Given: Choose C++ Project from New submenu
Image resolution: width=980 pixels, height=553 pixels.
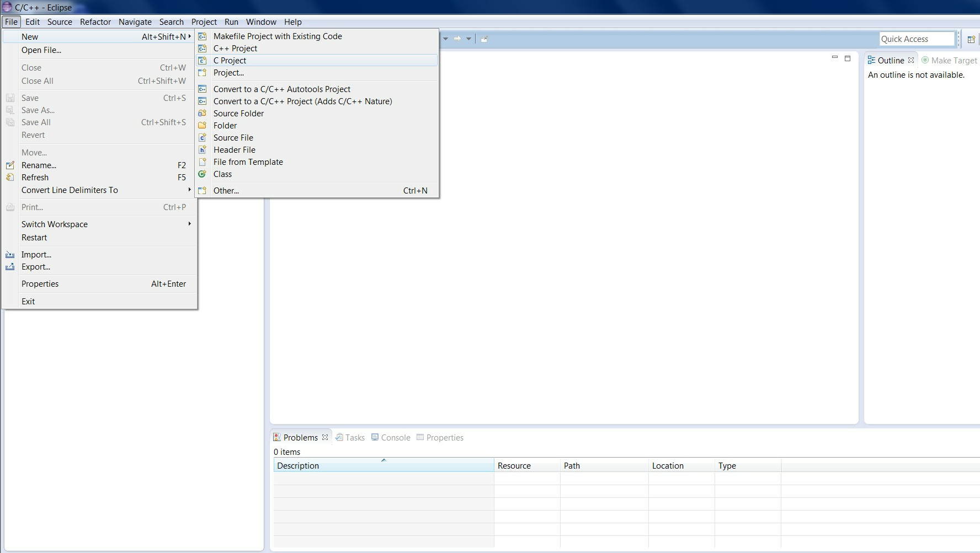Looking at the screenshot, I should click(x=317, y=49).
